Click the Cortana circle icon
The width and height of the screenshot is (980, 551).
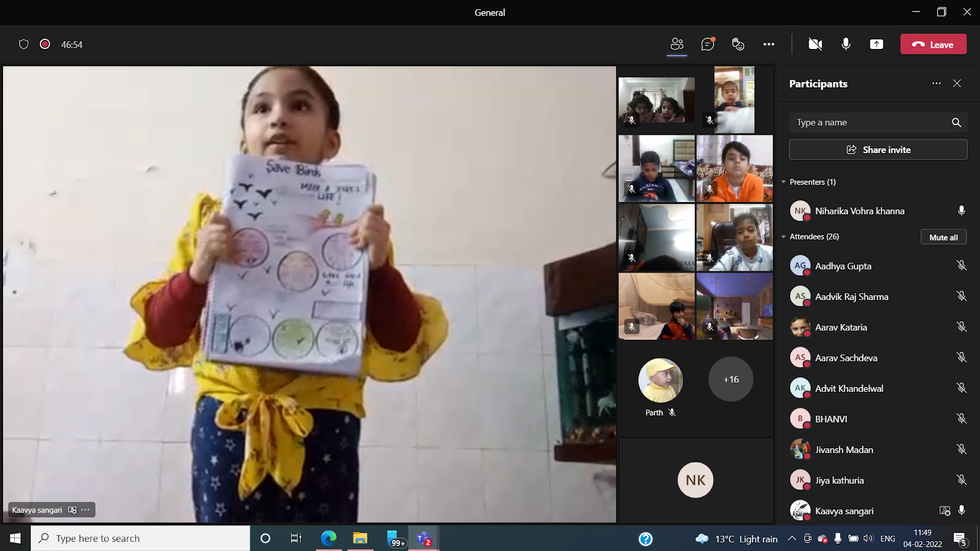tap(265, 538)
